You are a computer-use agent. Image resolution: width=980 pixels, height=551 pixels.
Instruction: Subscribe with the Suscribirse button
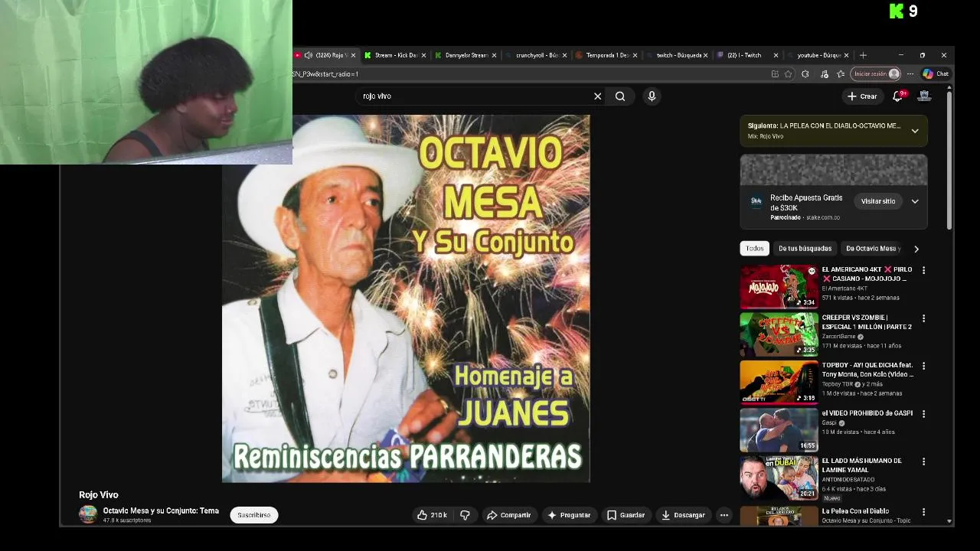point(254,515)
